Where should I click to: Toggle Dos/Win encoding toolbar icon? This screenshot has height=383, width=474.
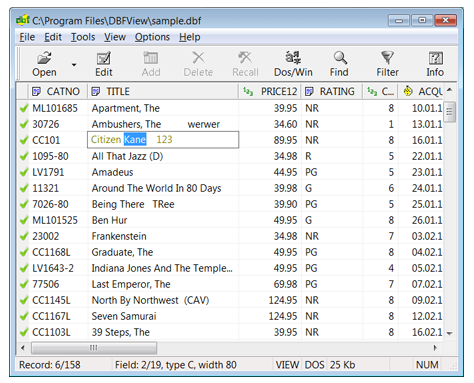pyautogui.click(x=293, y=64)
